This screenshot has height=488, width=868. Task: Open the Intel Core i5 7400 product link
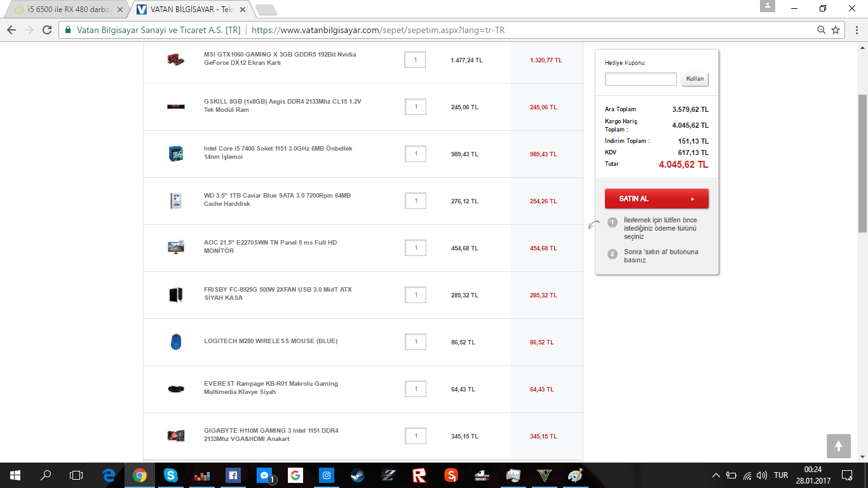[278, 152]
